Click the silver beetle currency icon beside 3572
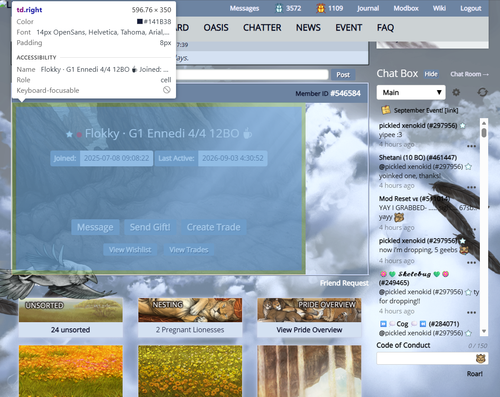The width and height of the screenshot is (500, 397). pyautogui.click(x=279, y=8)
